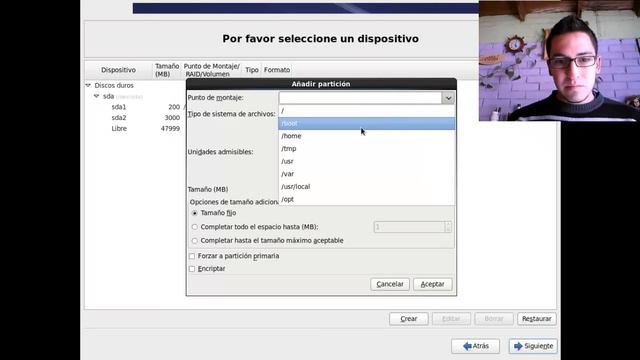Enable Forzar a partición primaria checkbox
Viewport: 640px width, 360px height.
coord(192,256)
